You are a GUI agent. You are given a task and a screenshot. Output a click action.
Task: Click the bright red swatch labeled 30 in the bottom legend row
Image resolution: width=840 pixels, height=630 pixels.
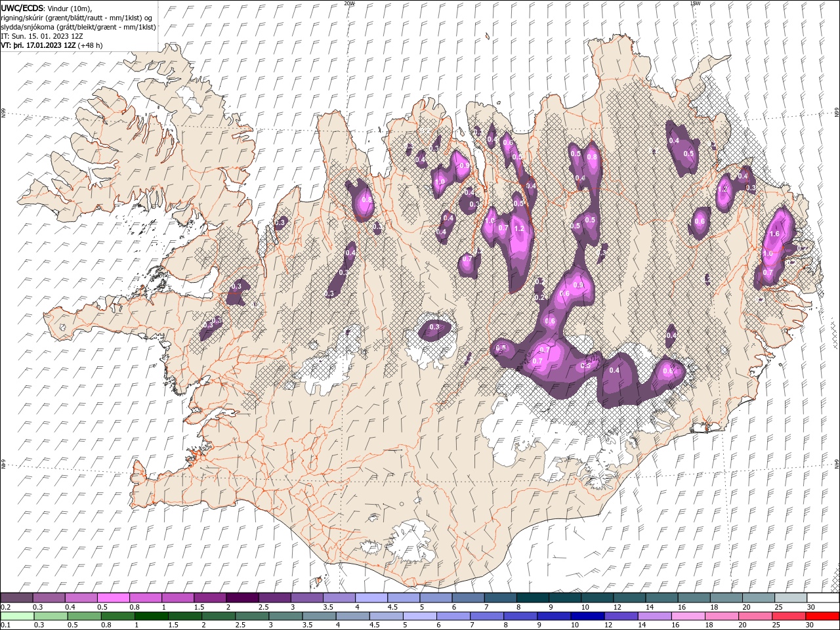tap(822, 616)
